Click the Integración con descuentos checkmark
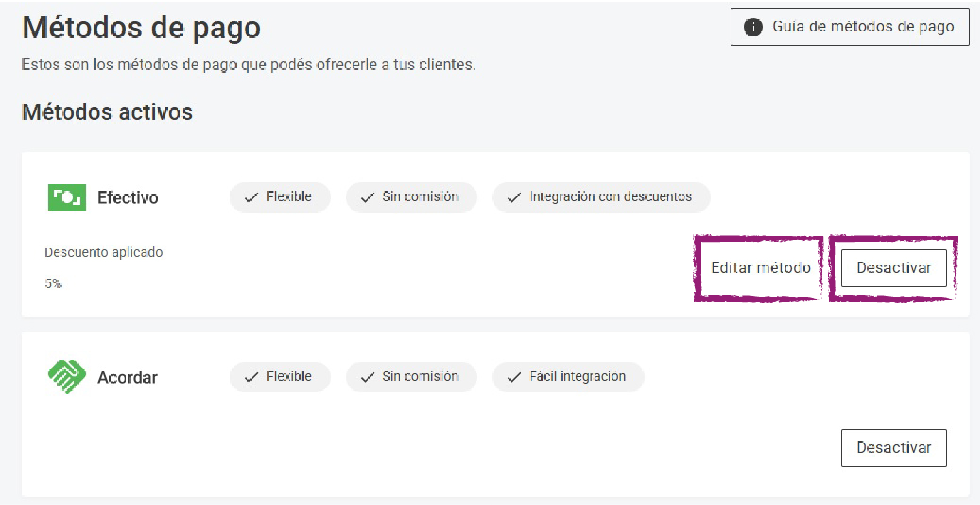980x505 pixels. click(514, 197)
